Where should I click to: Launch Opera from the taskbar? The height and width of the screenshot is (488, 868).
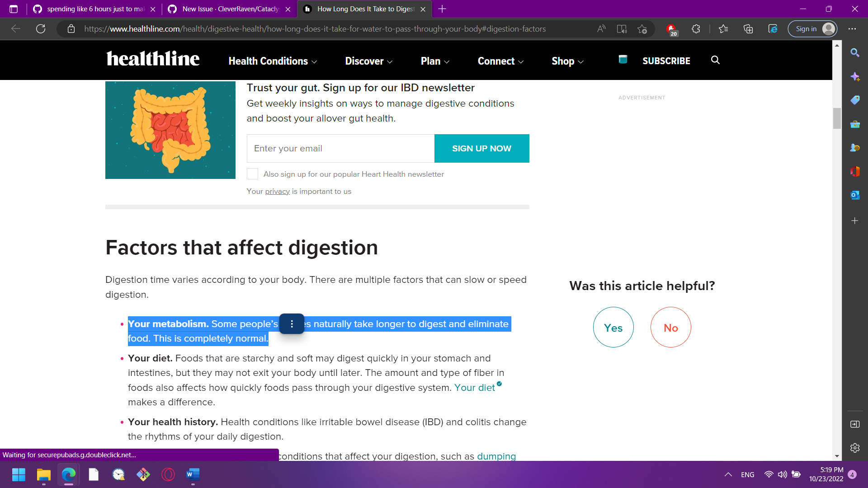point(168,475)
